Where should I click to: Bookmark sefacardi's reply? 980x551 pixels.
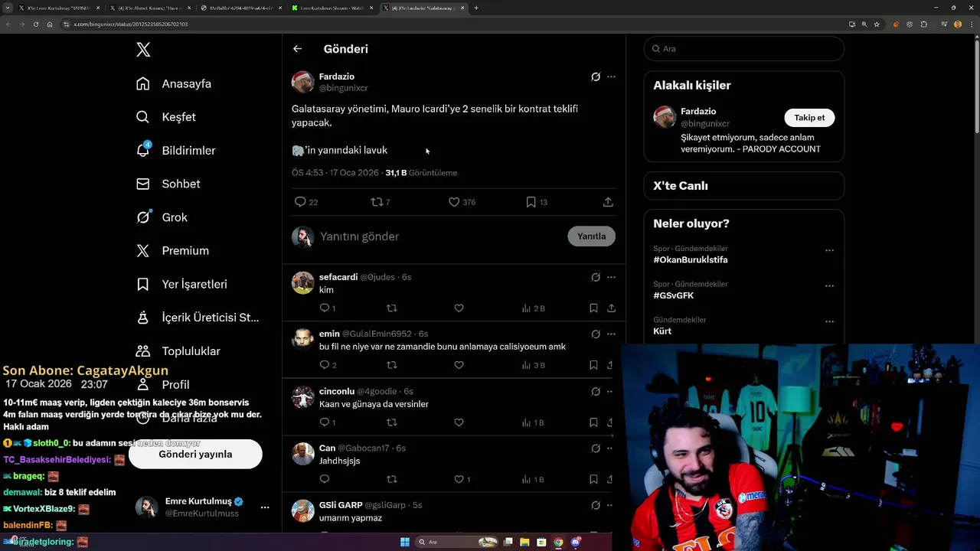point(593,308)
